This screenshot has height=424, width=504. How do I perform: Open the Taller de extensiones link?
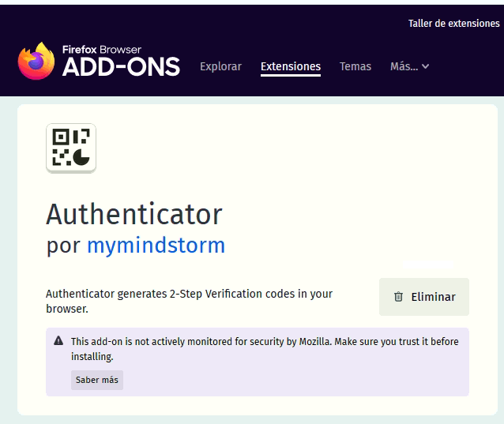pos(453,24)
